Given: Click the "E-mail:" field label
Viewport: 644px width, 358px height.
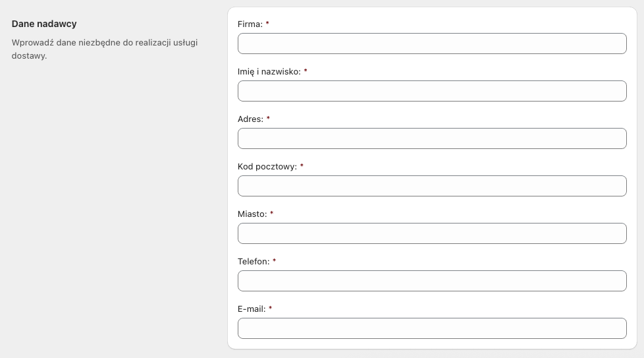Looking at the screenshot, I should pos(252,309).
